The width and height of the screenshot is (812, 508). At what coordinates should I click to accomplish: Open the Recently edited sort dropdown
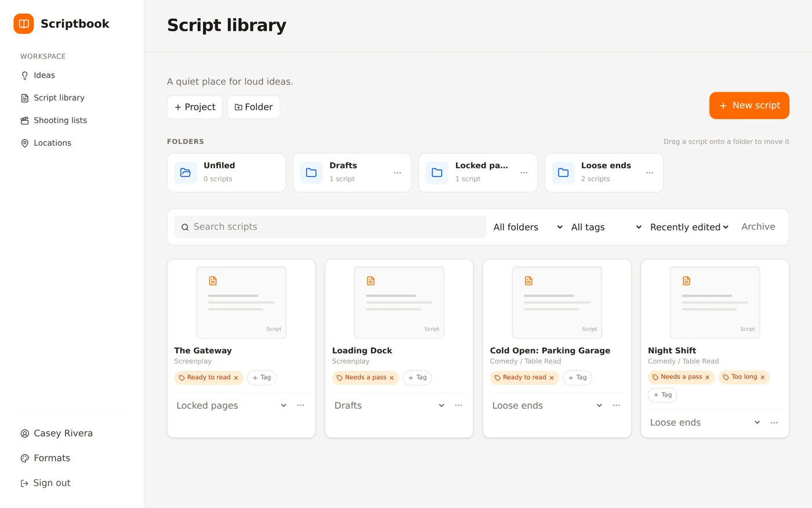coord(689,227)
